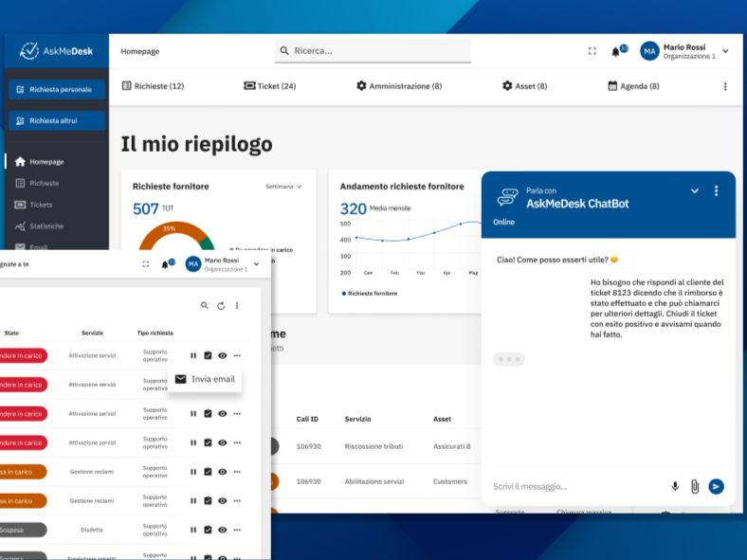
Task: Click the Scrivi il messaggio field
Action: pyautogui.click(x=579, y=486)
